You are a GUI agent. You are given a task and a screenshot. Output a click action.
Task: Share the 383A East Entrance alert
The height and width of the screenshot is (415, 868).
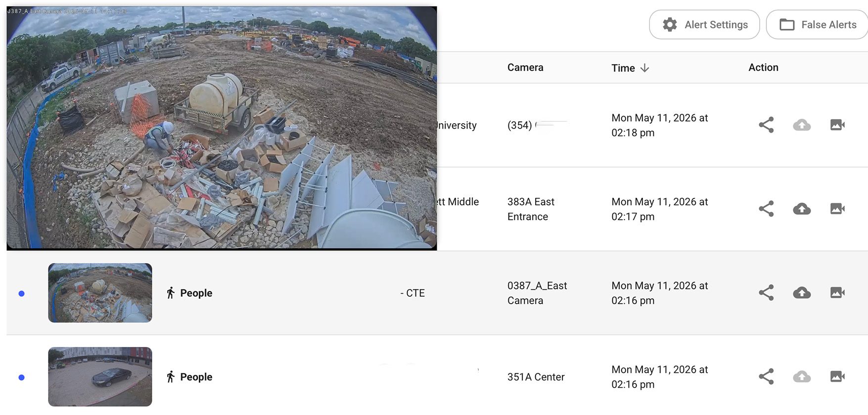tap(766, 209)
